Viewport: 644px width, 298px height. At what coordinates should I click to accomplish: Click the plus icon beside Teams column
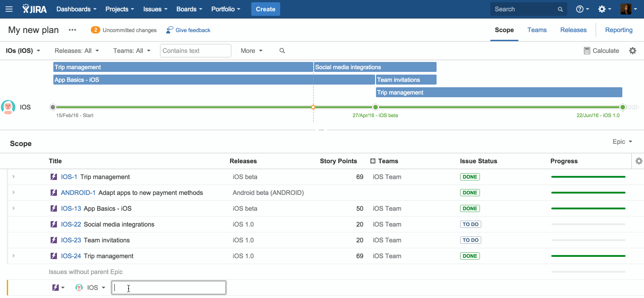tap(373, 161)
